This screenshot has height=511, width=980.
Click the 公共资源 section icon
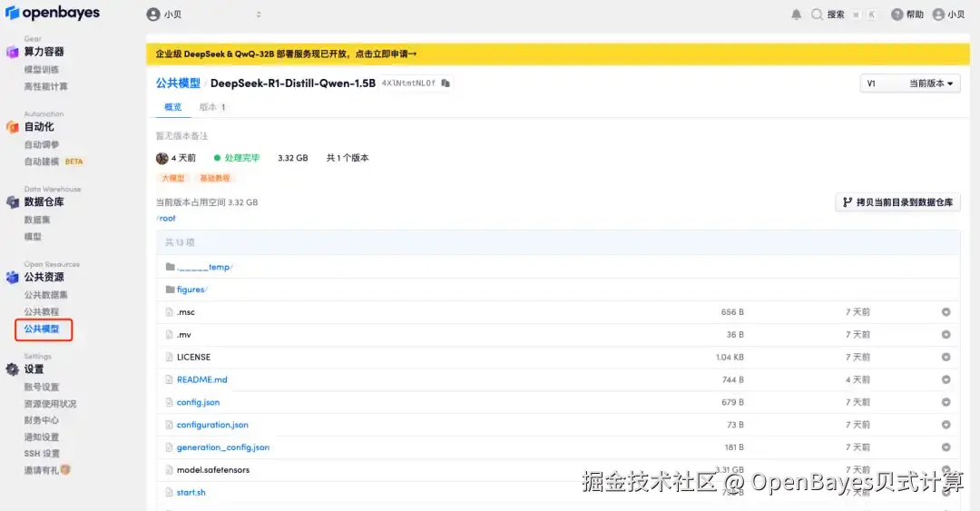tap(13, 277)
